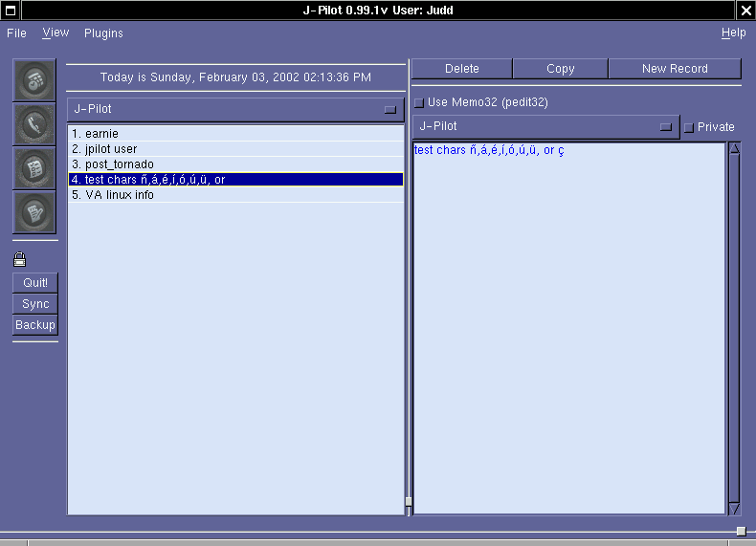Click the memo text scrollbar down arrow

click(x=734, y=509)
